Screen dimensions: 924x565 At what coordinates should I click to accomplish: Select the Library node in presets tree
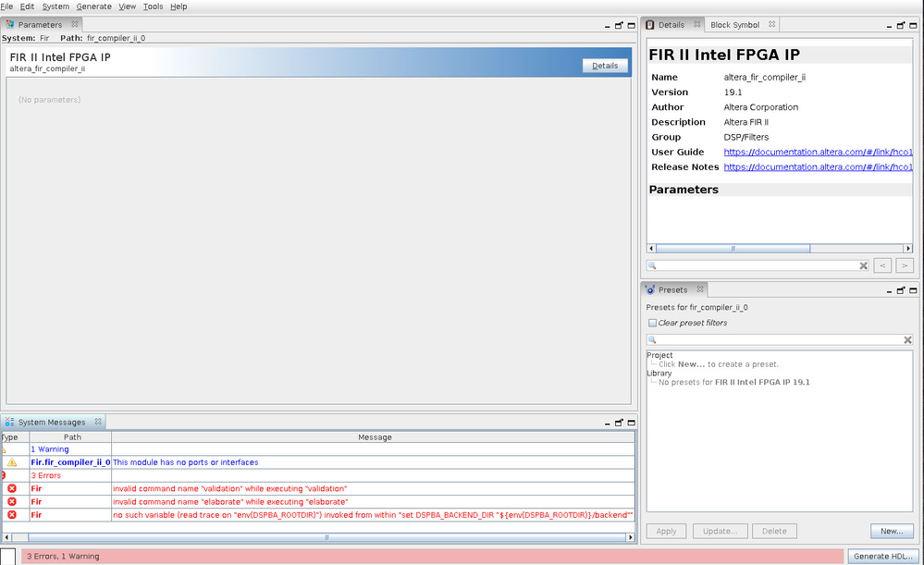(659, 373)
